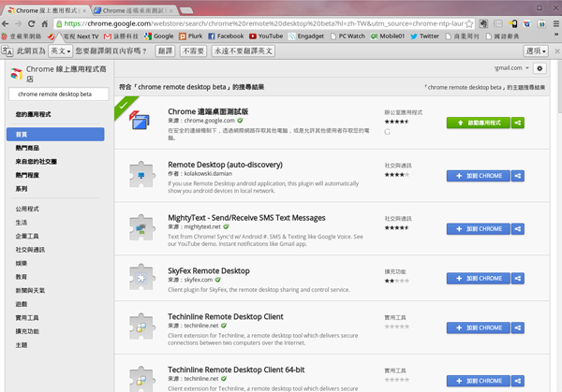
Task: Click the Chrome Web Store logo
Action: click(16, 73)
